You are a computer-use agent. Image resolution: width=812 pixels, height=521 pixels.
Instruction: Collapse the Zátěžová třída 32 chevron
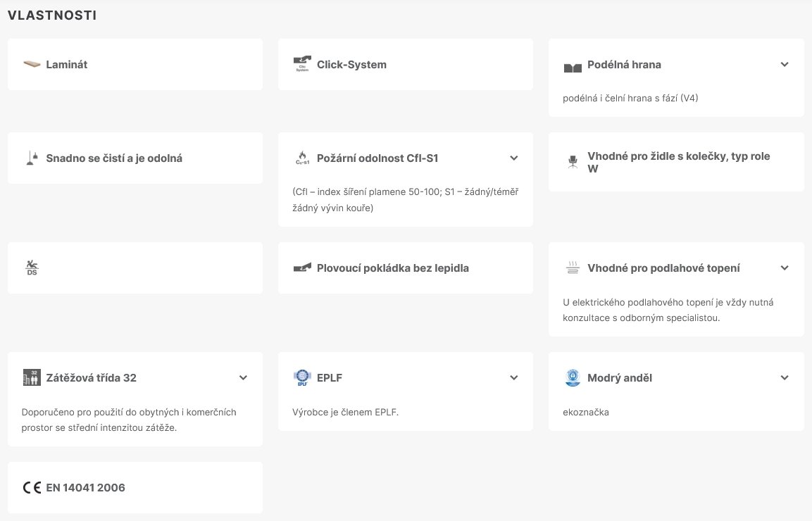click(243, 378)
